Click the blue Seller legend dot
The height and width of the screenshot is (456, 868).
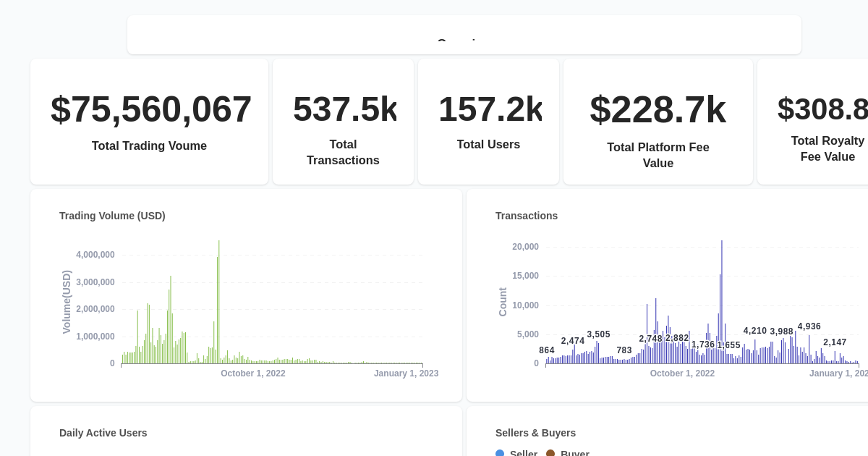[499, 453]
